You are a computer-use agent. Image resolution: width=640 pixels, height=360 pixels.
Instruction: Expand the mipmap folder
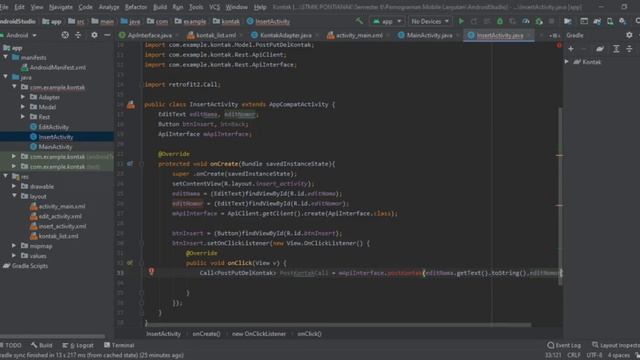coord(14,246)
